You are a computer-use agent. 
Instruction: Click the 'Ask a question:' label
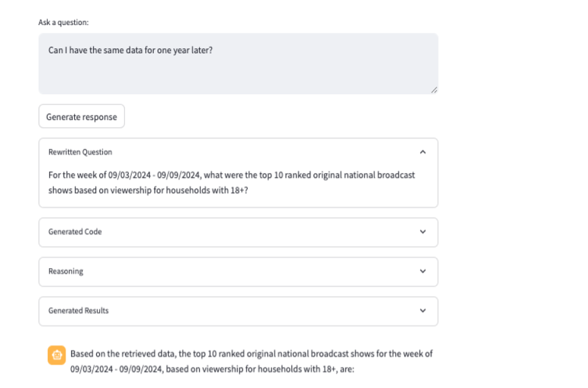pyautogui.click(x=63, y=23)
